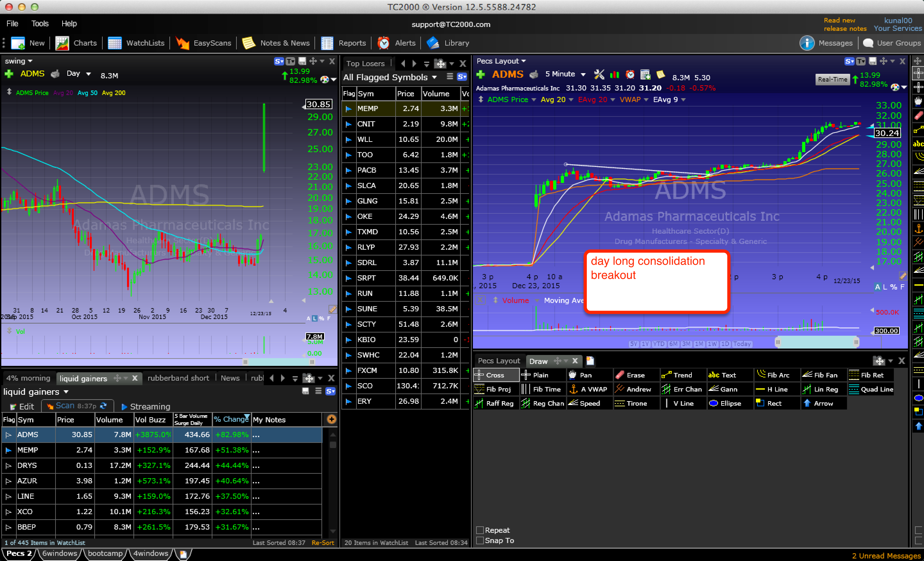Image resolution: width=924 pixels, height=561 pixels.
Task: Click the yellow sticky note icon on ADMS chart
Action: (x=661, y=74)
